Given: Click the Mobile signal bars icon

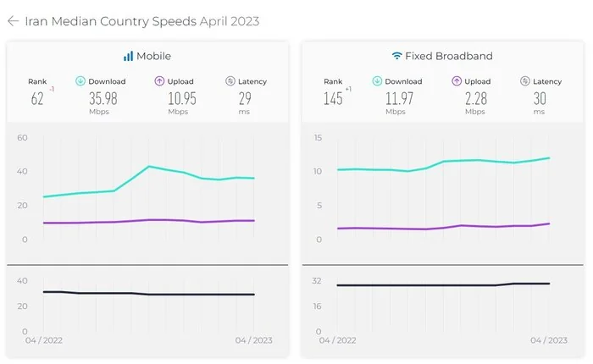Looking at the screenshot, I should tap(128, 56).
